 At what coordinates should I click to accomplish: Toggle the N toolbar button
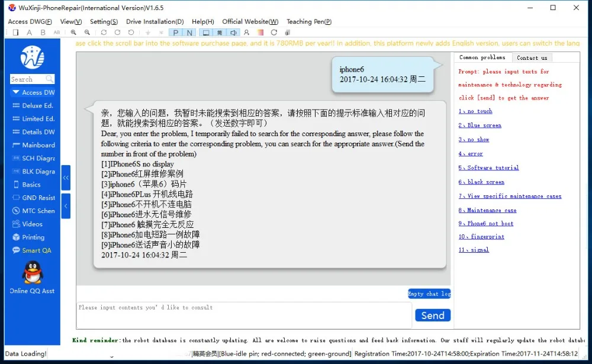point(189,33)
